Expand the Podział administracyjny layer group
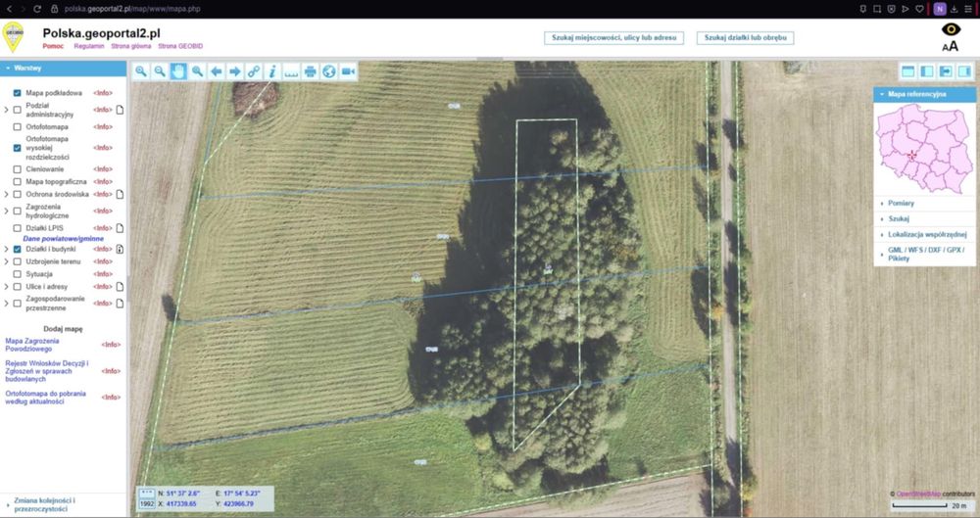Screen dimensions: 980x518 (6, 110)
